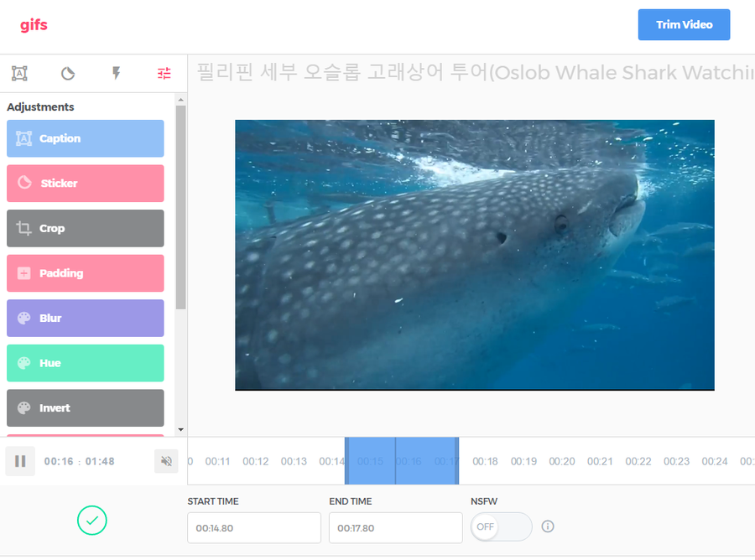The image size is (755, 560).
Task: Open the Caption panel icon in toolbar
Action: click(x=19, y=74)
